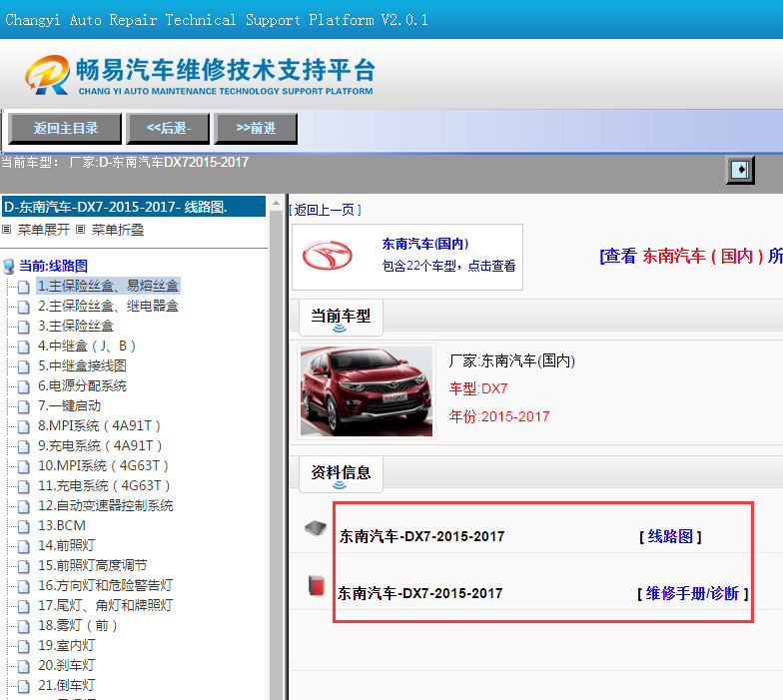Click 查看 东南汽车（国内）all models link

tap(691, 256)
